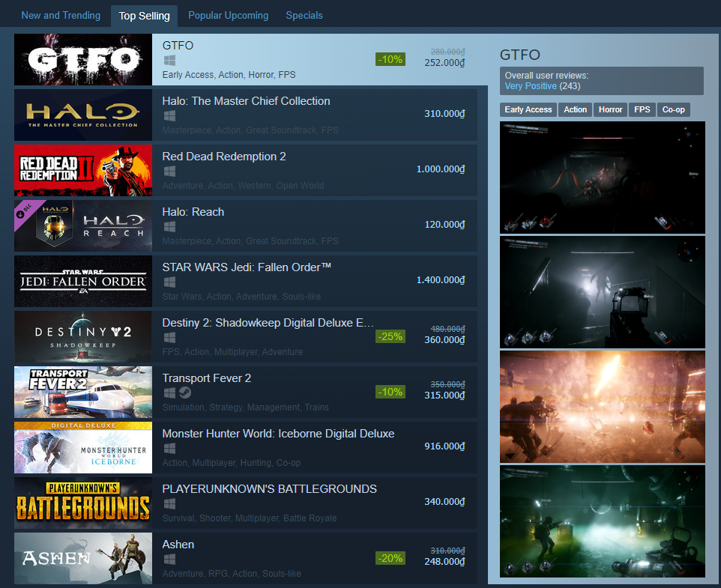Click the Windows icon under Red Dead Redemption 2
The width and height of the screenshot is (721, 588).
point(169,172)
